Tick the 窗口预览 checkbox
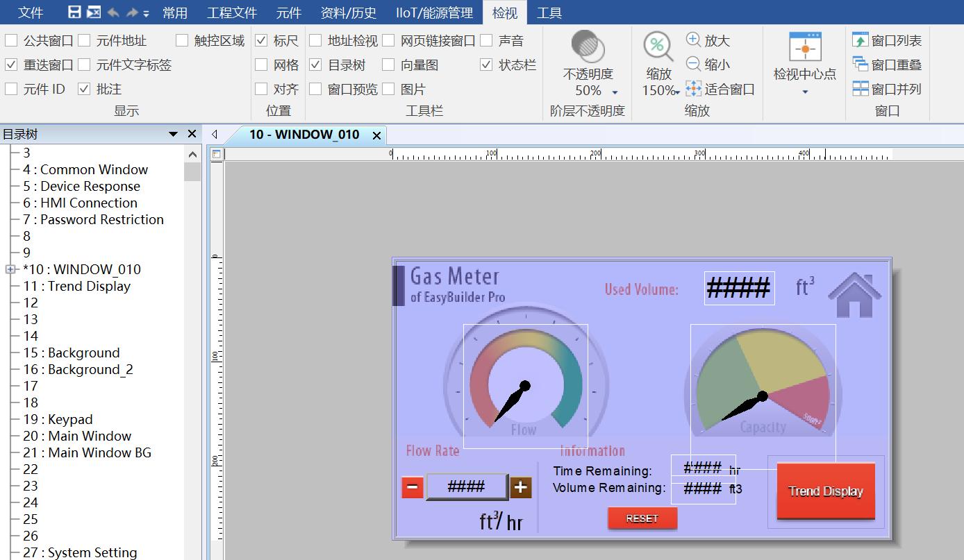 [x=315, y=89]
